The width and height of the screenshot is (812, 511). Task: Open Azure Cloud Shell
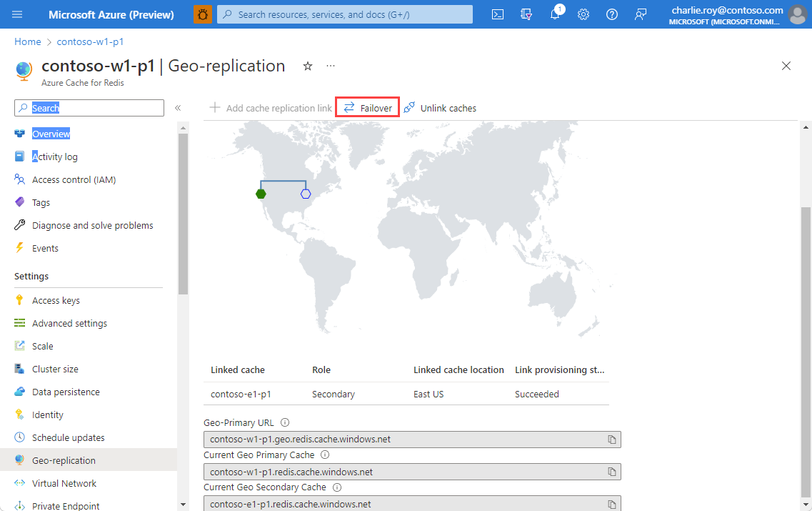497,14
